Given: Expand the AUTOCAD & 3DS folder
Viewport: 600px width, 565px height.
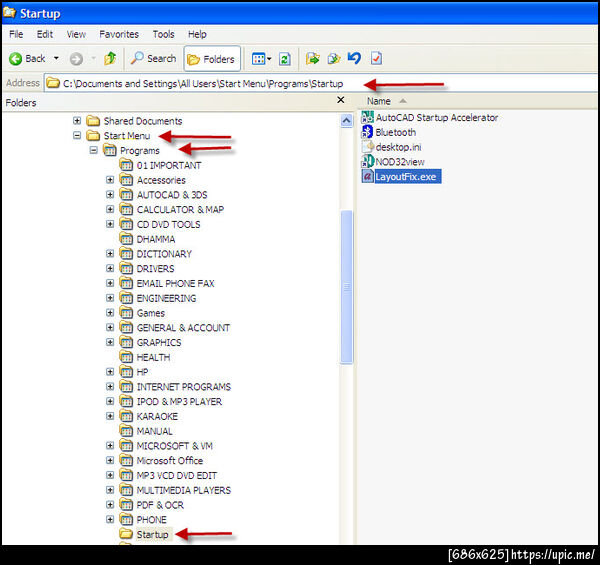Looking at the screenshot, I should pos(110,195).
